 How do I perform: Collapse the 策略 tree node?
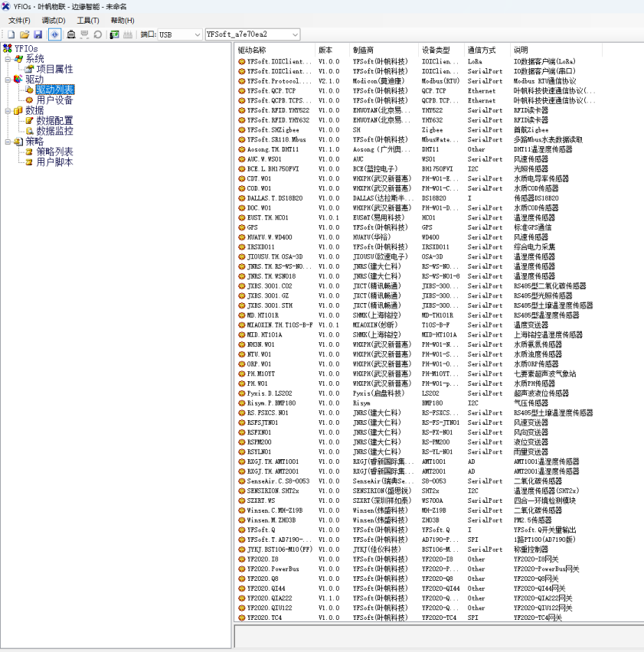tap(8, 142)
